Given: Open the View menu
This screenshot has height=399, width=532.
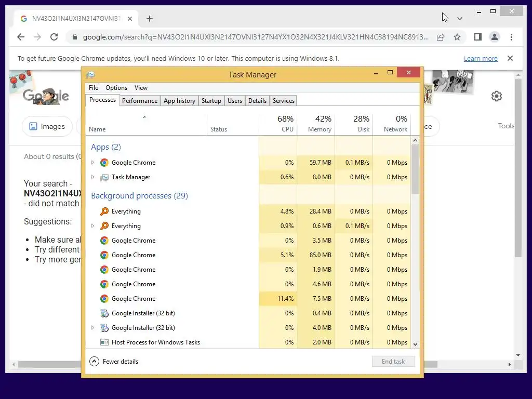Looking at the screenshot, I should pos(141,87).
